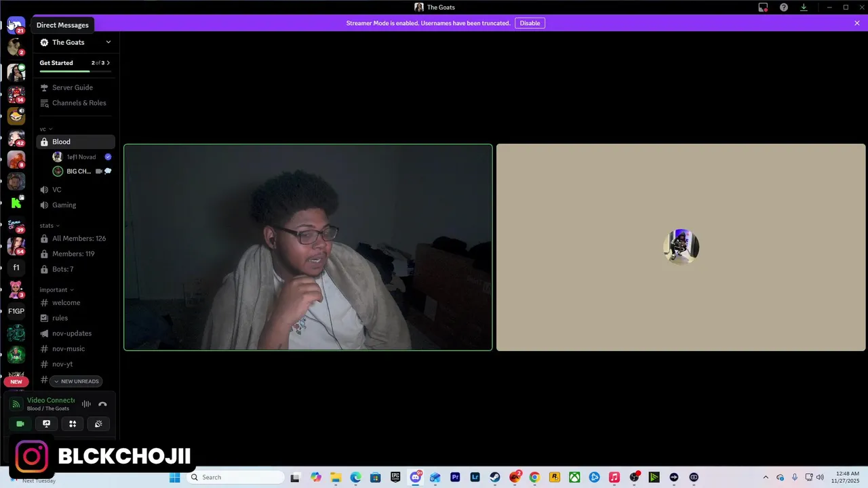Open Google Chrome from taskbar
The width and height of the screenshot is (868, 488).
tap(534, 477)
